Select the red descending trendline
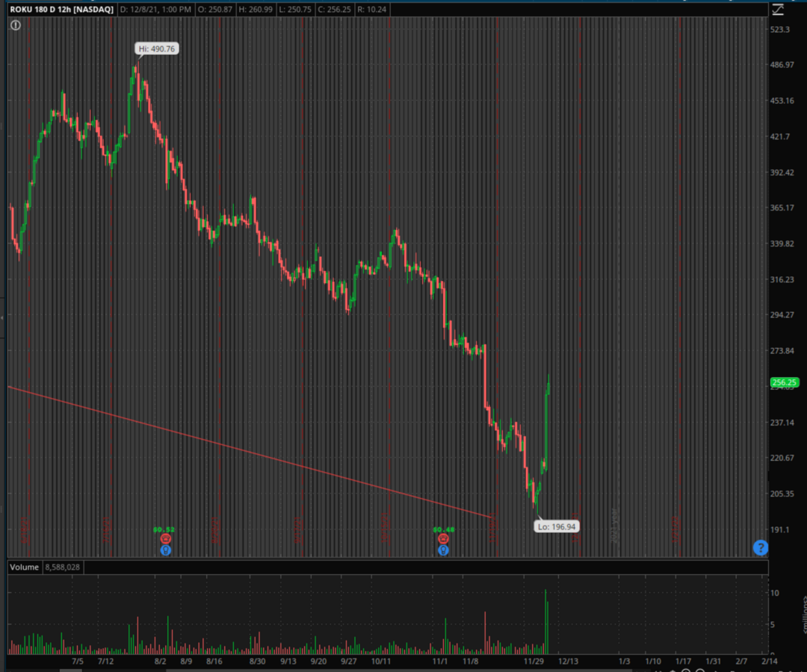The width and height of the screenshot is (807, 672). coord(250,452)
